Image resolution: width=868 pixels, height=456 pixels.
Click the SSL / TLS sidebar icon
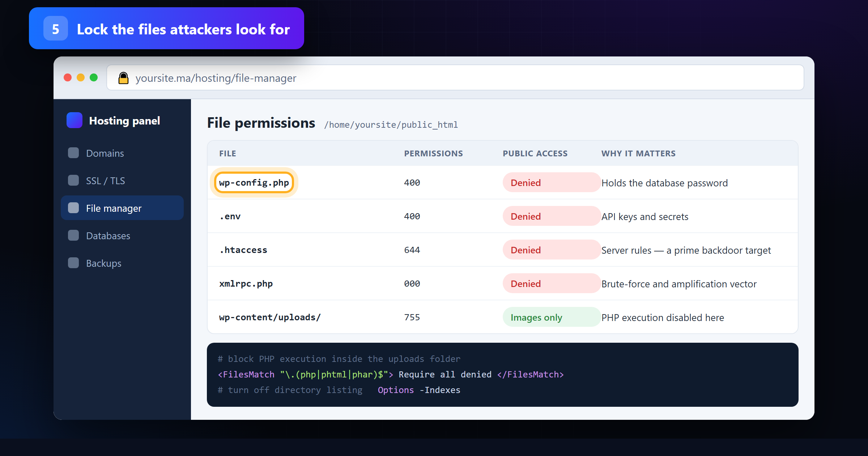(x=73, y=180)
